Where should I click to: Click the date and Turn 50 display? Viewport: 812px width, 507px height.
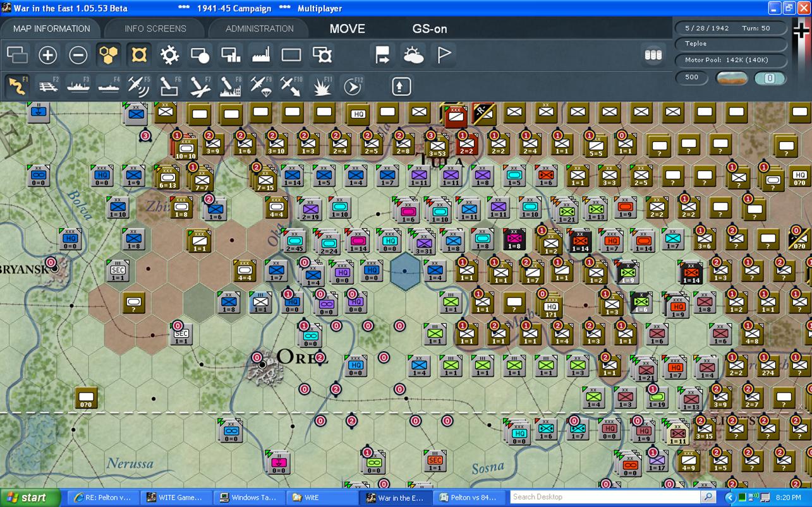pyautogui.click(x=732, y=28)
